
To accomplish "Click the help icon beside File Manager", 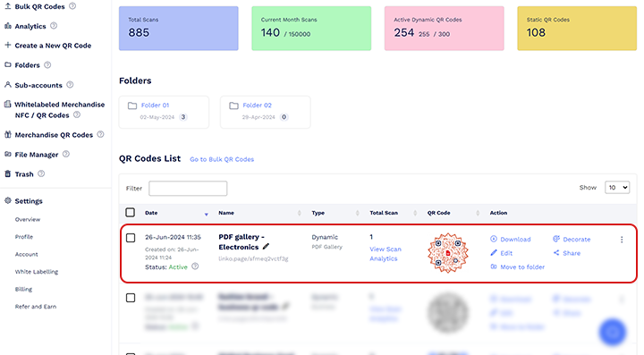I will pyautogui.click(x=65, y=154).
